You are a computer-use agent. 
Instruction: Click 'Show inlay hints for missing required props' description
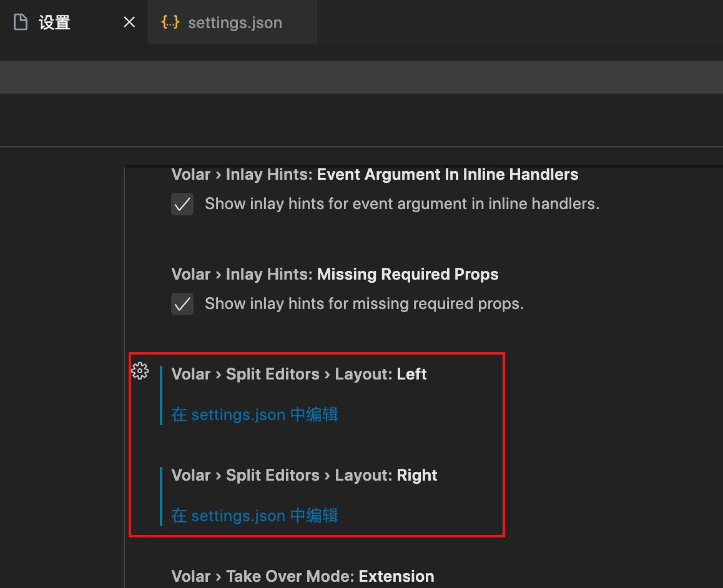click(364, 304)
